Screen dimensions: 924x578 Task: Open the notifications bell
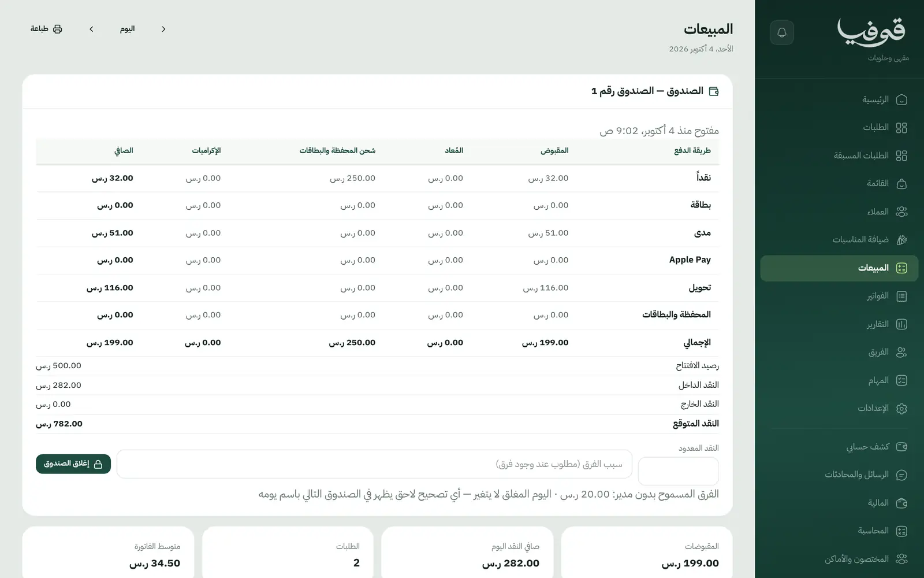point(782,32)
